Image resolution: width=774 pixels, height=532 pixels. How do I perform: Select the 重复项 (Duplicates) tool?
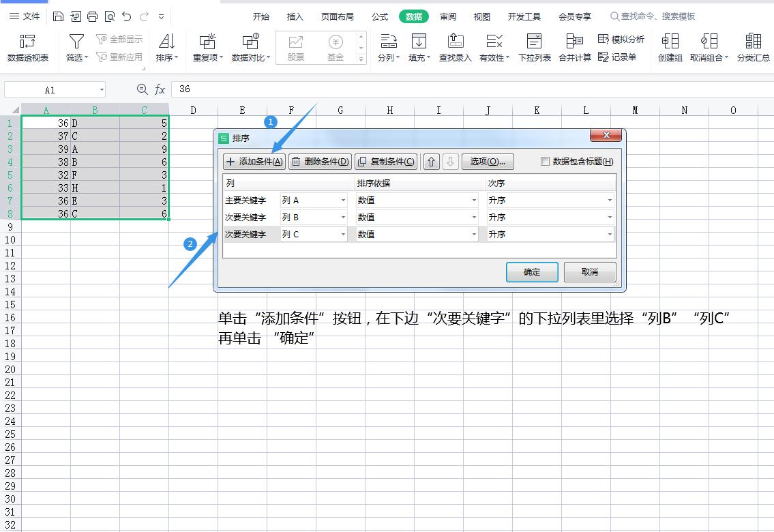coord(207,46)
